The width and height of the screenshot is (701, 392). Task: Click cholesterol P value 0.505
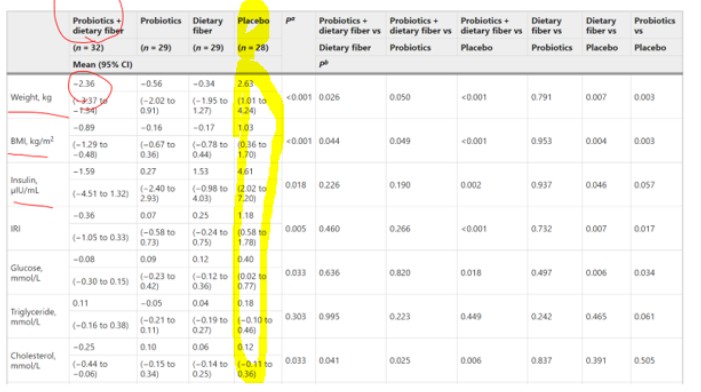click(644, 360)
